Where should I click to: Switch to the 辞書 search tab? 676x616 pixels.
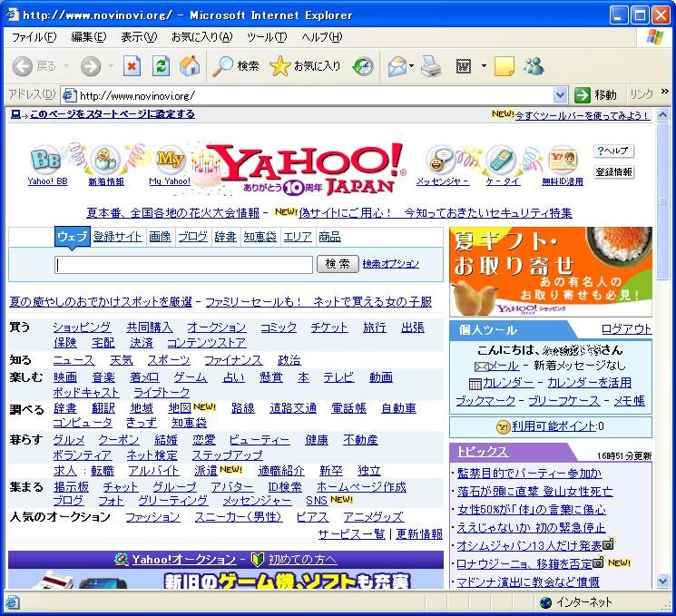point(225,237)
